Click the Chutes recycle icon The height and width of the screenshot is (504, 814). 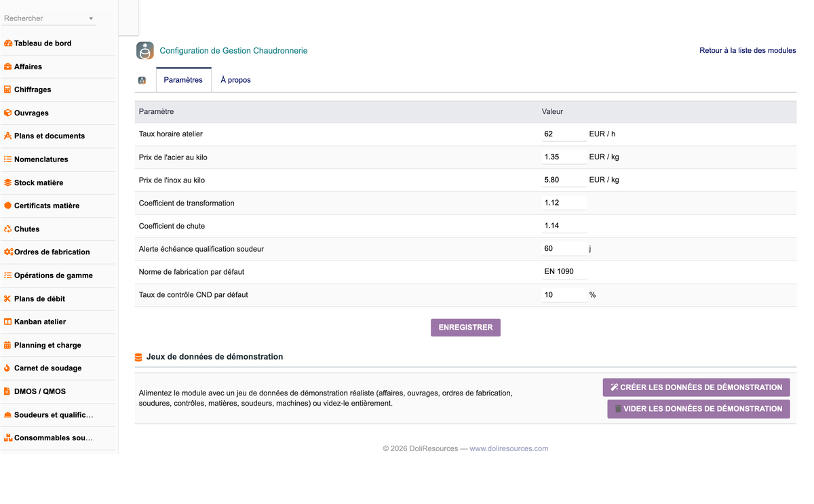(8, 229)
